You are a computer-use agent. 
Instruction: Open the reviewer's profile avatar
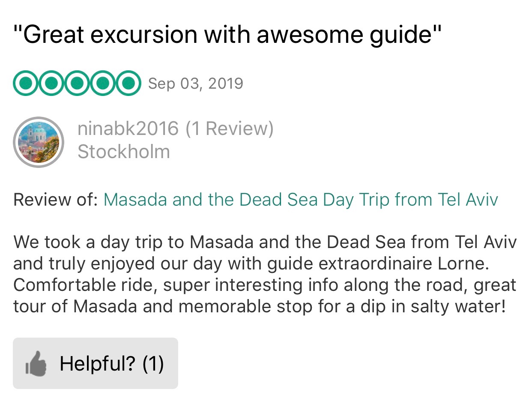pyautogui.click(x=39, y=142)
